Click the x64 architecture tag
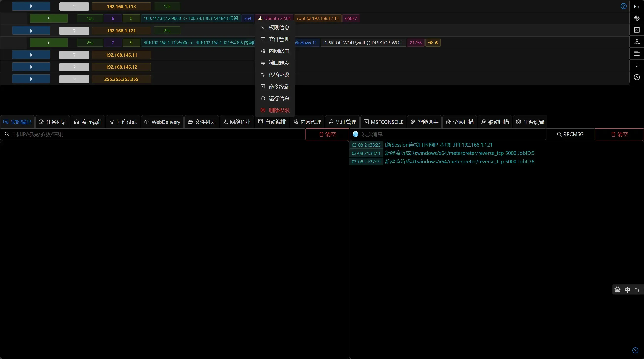This screenshot has height=359, width=644. tap(248, 18)
